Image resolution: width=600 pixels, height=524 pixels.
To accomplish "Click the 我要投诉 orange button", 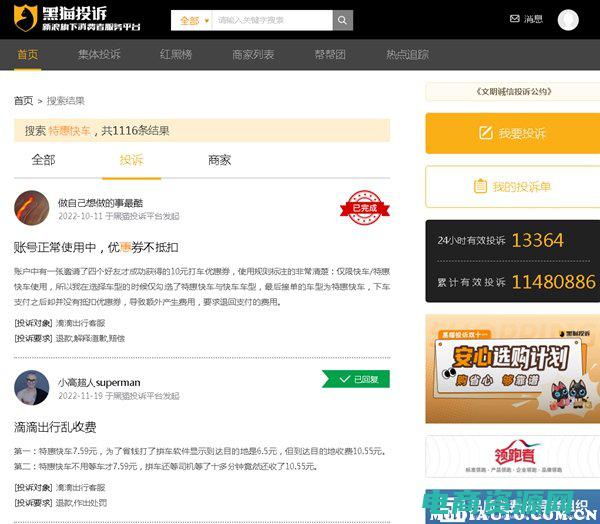I will coord(513,133).
